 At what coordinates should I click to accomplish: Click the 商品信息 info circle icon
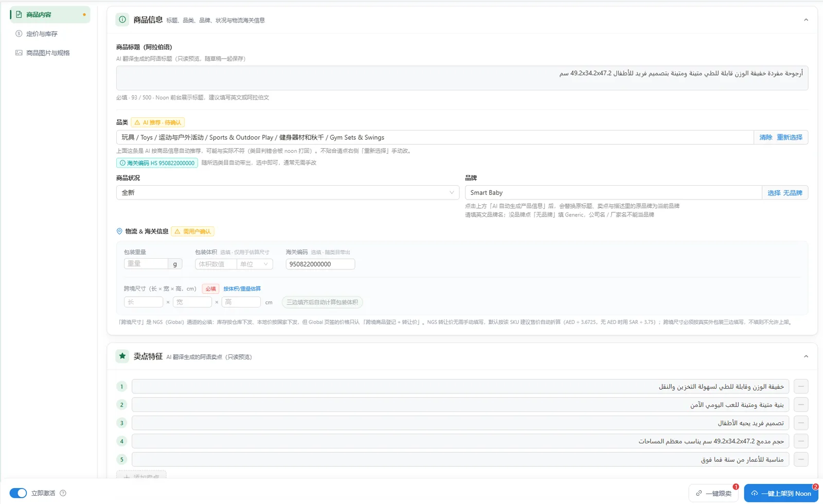click(122, 20)
